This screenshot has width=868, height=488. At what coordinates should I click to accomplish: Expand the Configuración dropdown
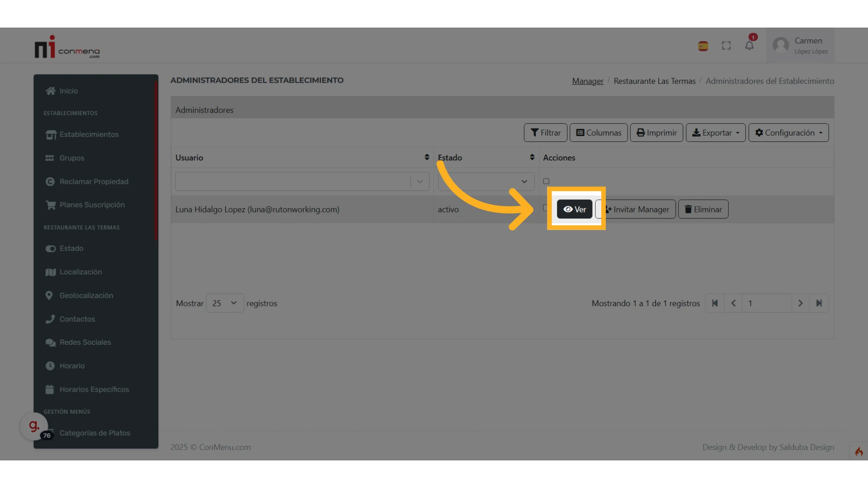tap(788, 133)
